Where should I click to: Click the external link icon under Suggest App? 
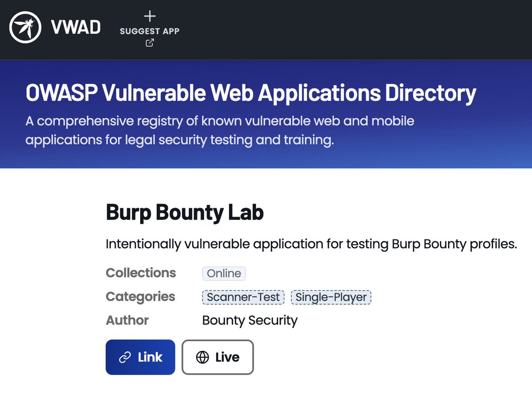click(x=150, y=43)
